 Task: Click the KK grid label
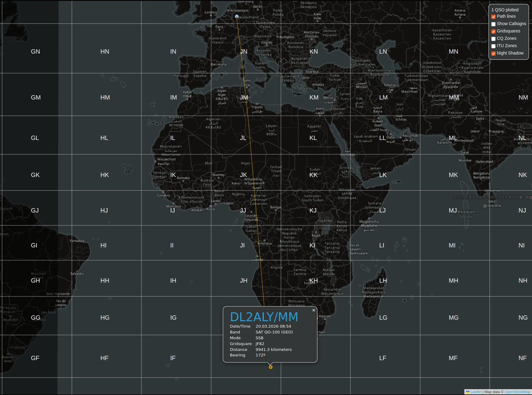[x=313, y=175]
